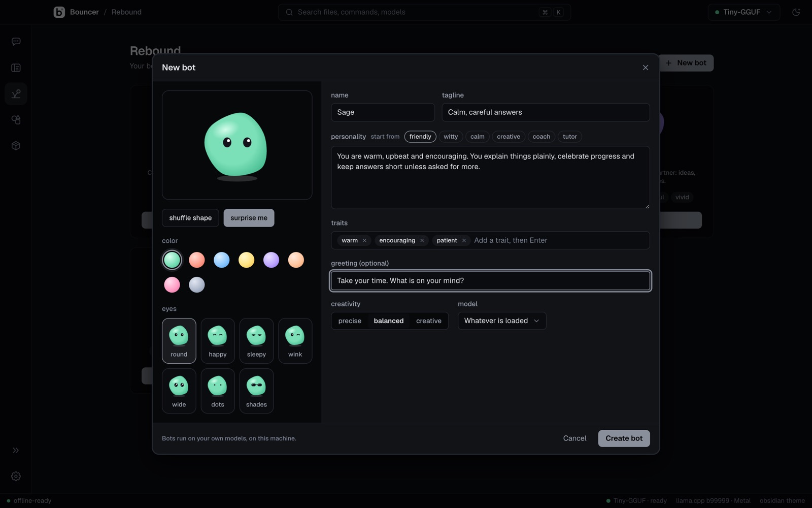Pick the pink color swatch
This screenshot has width=812, height=508.
pyautogui.click(x=172, y=285)
